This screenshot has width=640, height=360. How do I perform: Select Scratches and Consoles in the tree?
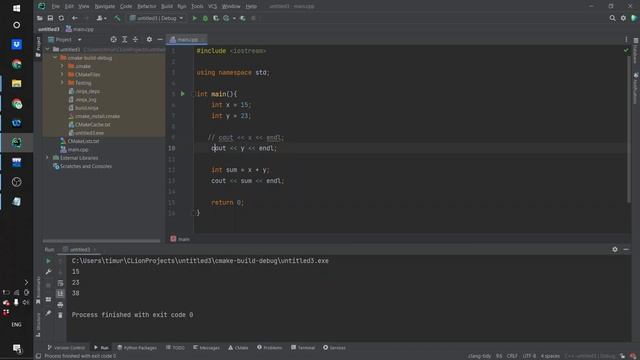[86, 167]
